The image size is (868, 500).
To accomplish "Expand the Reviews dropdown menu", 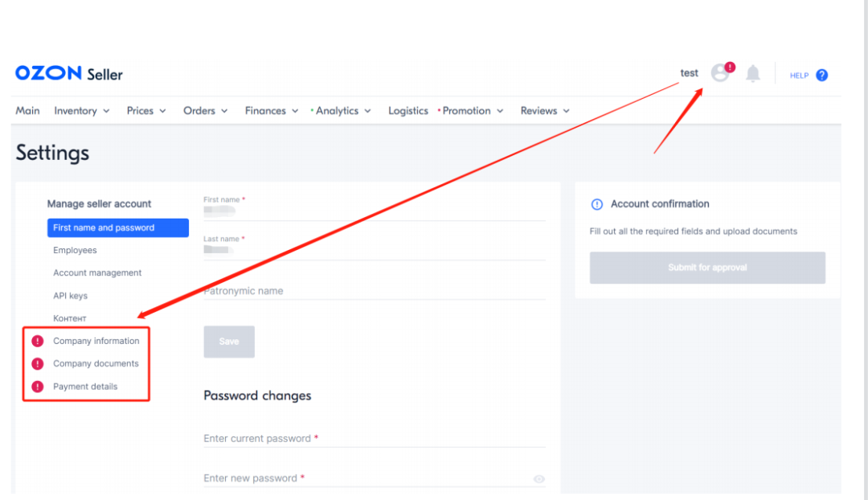I will point(544,111).
